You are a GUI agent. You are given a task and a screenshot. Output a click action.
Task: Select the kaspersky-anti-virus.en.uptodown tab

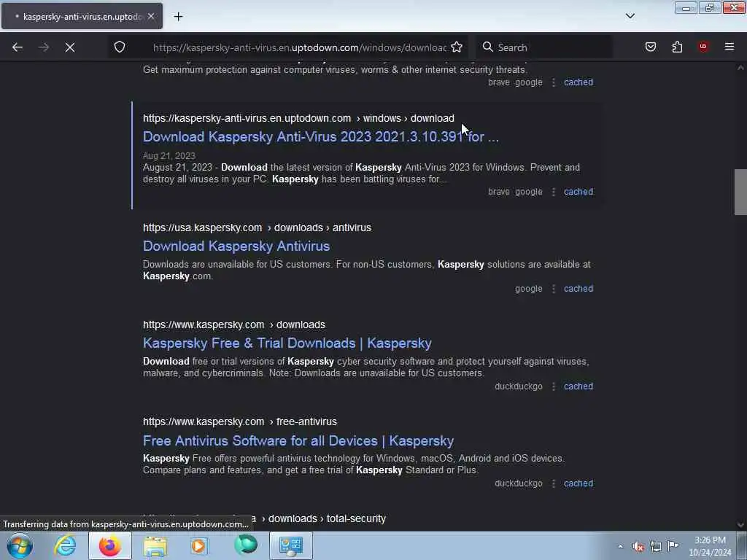click(82, 16)
